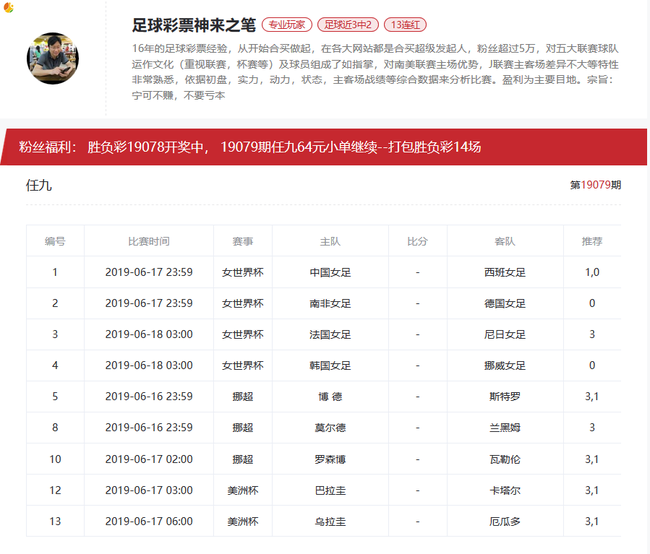Screen dimensions: 650x554
Task: Select home team 法国女足
Action: pos(330,335)
